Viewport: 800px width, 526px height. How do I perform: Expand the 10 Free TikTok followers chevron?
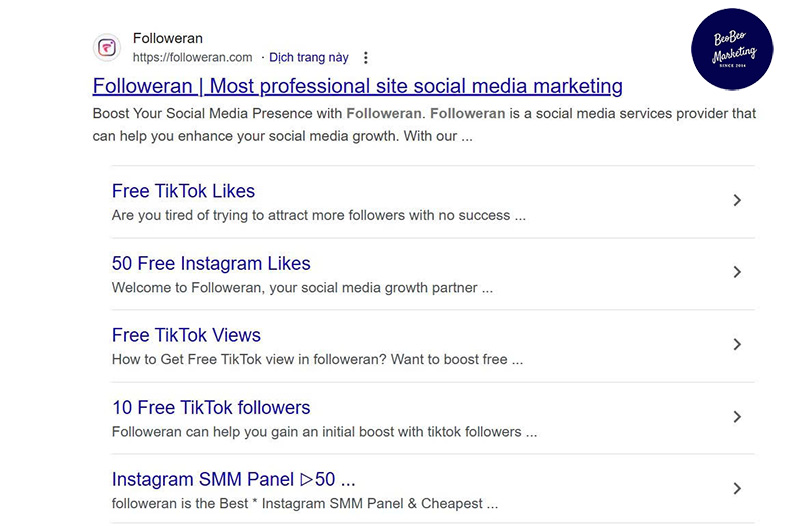click(x=737, y=417)
